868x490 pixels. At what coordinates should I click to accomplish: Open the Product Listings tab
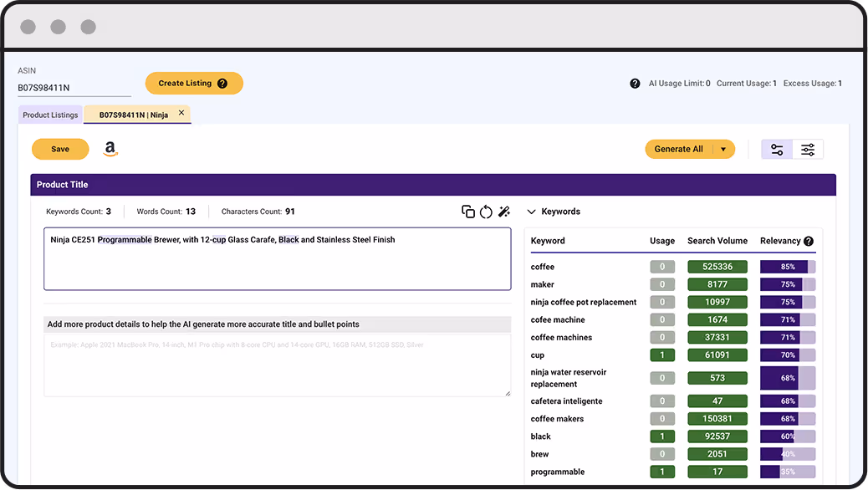coord(50,115)
